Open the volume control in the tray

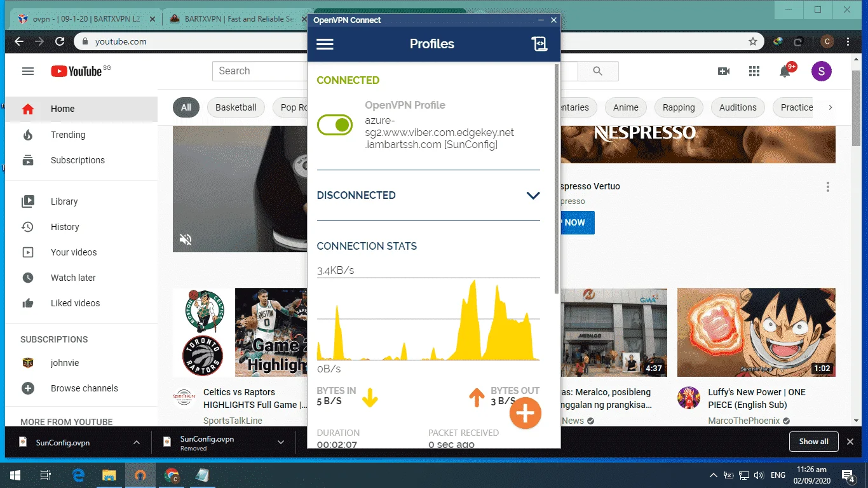tap(758, 475)
